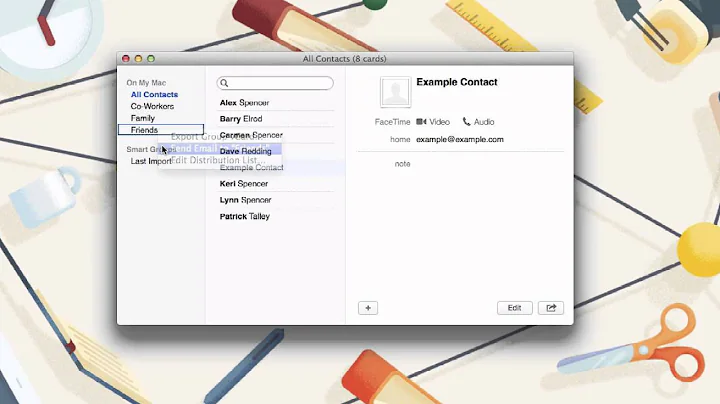
Task: Choose Send Email to "Friends" menu item
Action: tap(220, 148)
